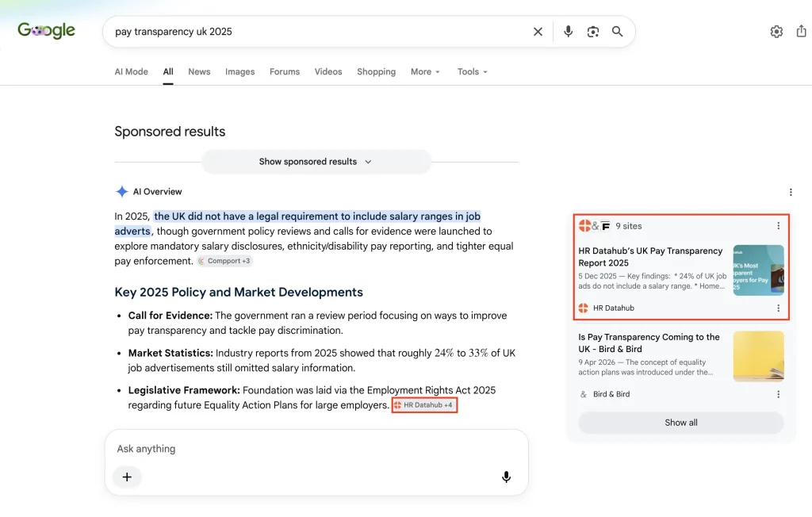Click the Ask anything input field
812x517 pixels.
[316, 449]
